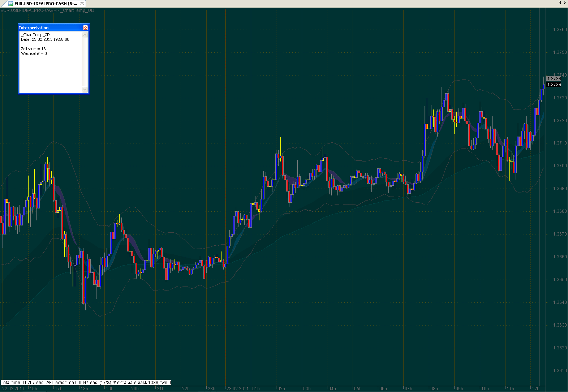Viewport: 568px width, 392px height.
Task: Click the 1.3610 price axis label
Action: (560, 371)
